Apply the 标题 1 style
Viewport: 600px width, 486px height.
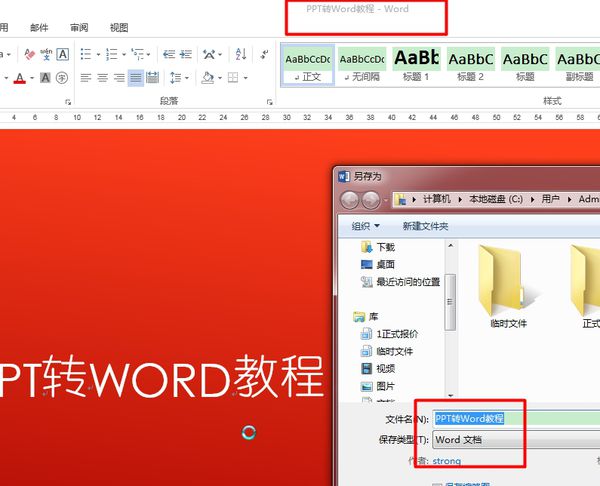[x=416, y=65]
